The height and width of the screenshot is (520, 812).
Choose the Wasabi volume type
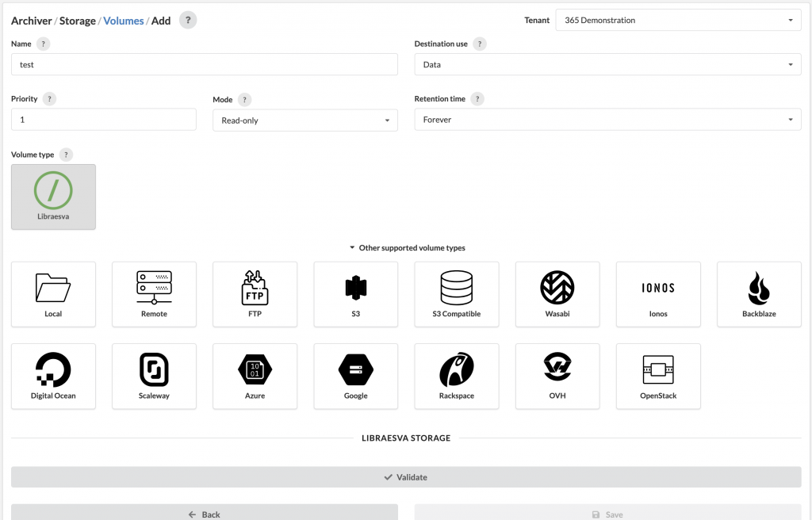(557, 294)
